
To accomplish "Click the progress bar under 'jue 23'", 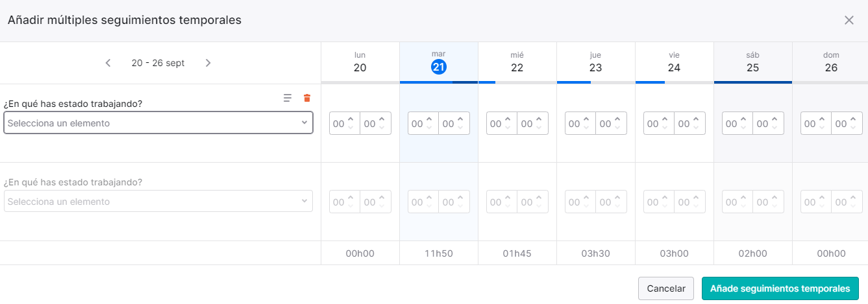I will pos(596,82).
